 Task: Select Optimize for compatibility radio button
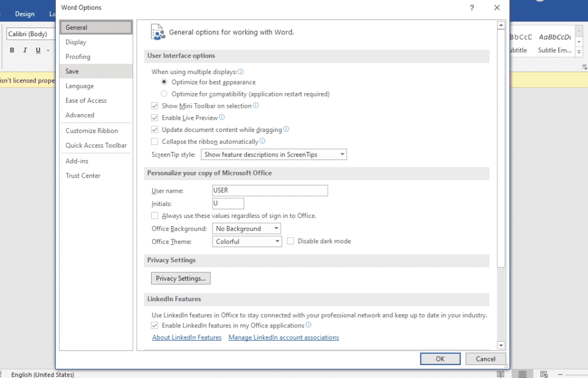point(163,93)
